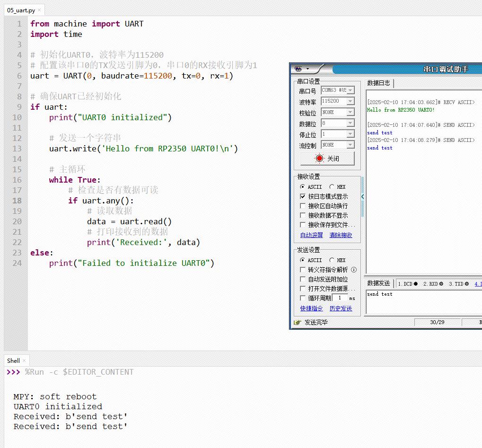Select HEX in the 发送设置 group
The image size is (482, 448).
click(x=332, y=260)
